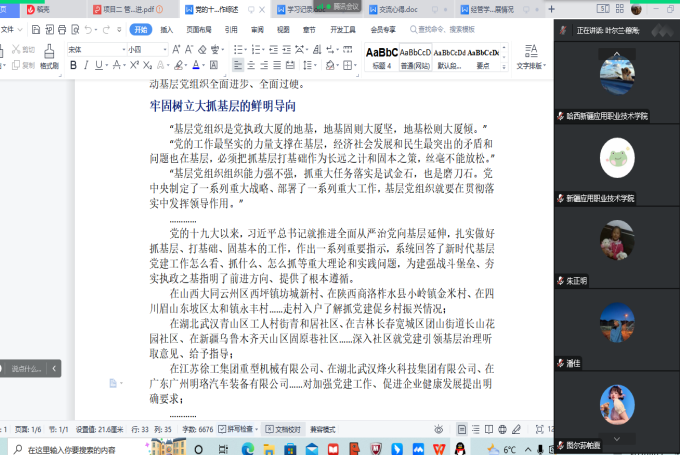Click the undo arrow in quick toolbar
This screenshot has height=455, width=680.
pos(89,30)
